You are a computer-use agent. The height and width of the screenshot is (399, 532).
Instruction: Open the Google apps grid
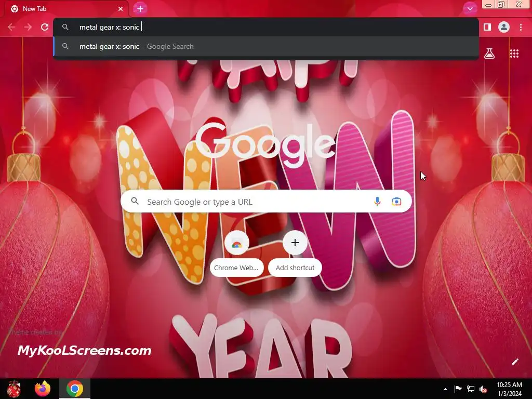click(514, 54)
